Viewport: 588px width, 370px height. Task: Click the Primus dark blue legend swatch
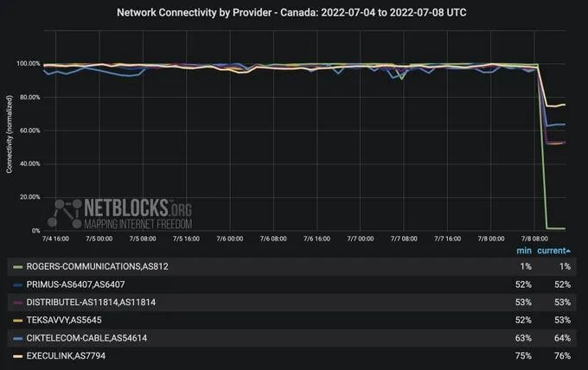[x=17, y=285]
